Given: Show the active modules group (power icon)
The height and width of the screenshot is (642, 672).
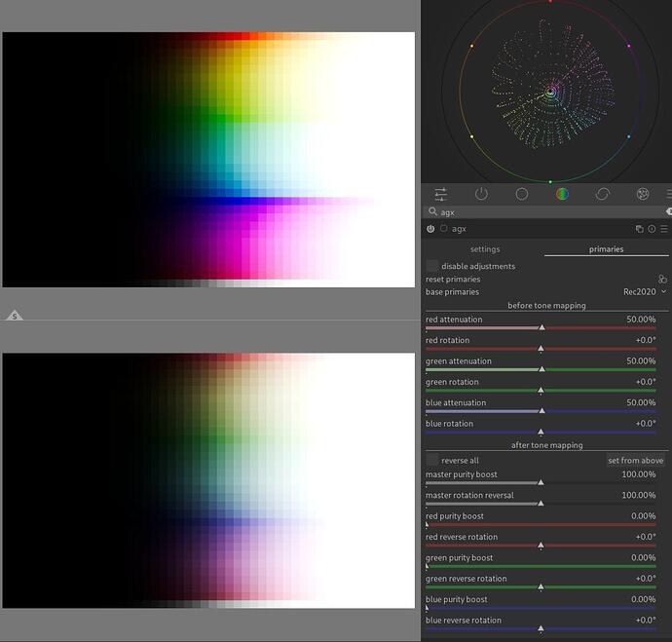Looking at the screenshot, I should tap(481, 194).
